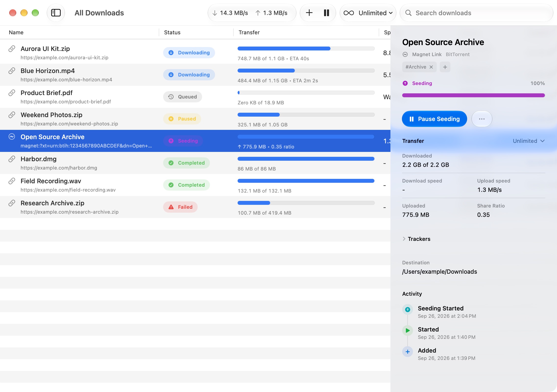This screenshot has height=392, width=557.
Task: Click link icon beside Product Brief.pdf
Action: pos(12,93)
